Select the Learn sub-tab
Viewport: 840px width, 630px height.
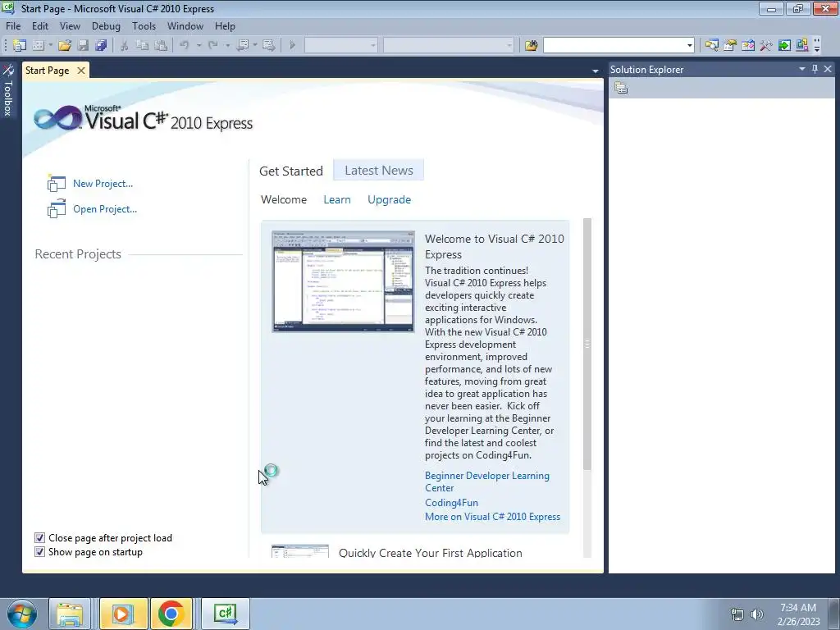[x=337, y=200]
